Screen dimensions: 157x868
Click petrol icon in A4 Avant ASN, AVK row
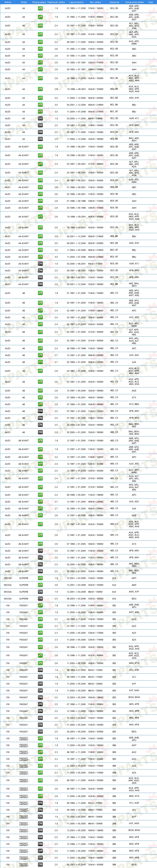[x=40, y=243]
